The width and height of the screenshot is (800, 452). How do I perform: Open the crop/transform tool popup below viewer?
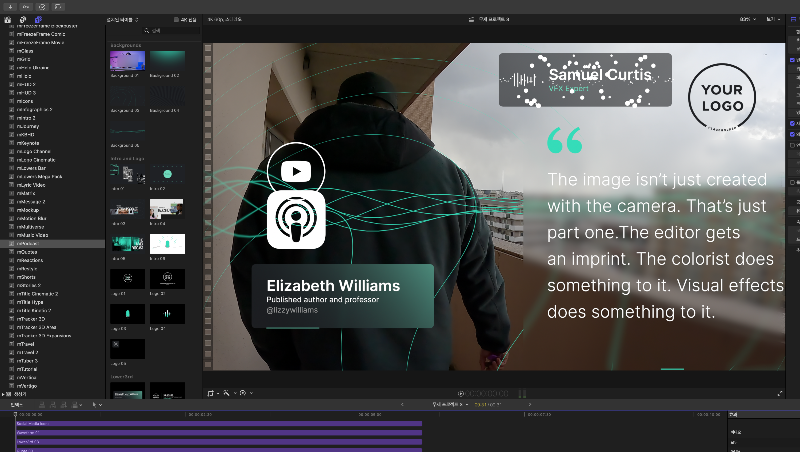(x=213, y=393)
